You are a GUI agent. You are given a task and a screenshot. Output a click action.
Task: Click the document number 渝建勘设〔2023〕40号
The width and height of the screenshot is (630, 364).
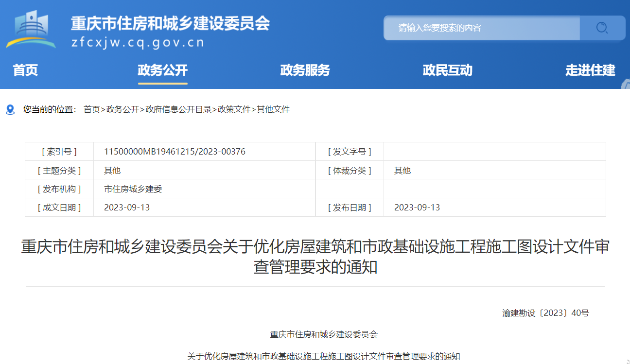click(x=545, y=313)
